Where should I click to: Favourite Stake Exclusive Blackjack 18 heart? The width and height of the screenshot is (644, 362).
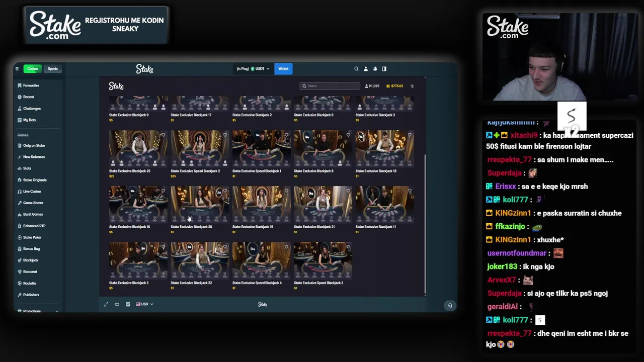[x=410, y=135]
